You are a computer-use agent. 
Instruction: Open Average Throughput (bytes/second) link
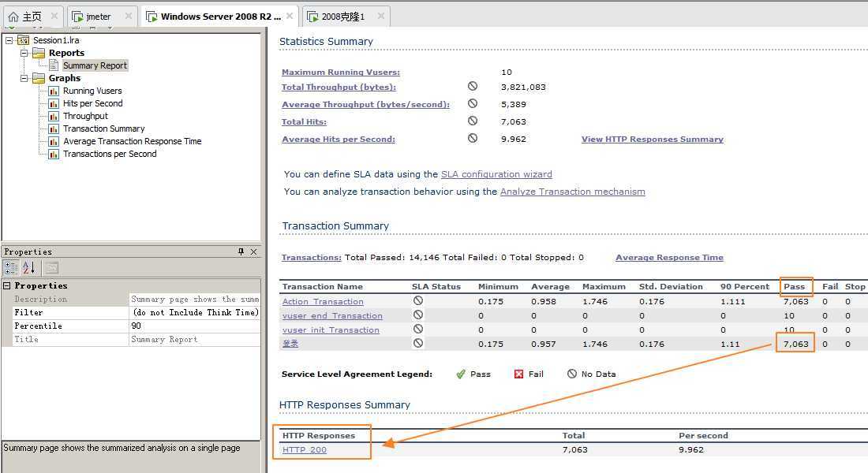pos(365,105)
